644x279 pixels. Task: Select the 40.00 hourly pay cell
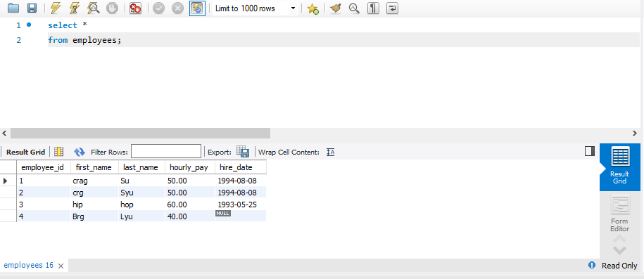[190, 216]
